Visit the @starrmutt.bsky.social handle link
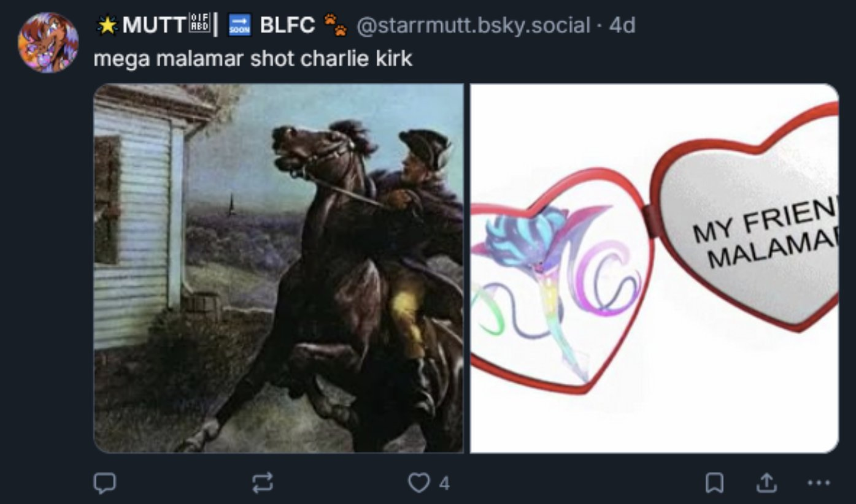 [475, 25]
